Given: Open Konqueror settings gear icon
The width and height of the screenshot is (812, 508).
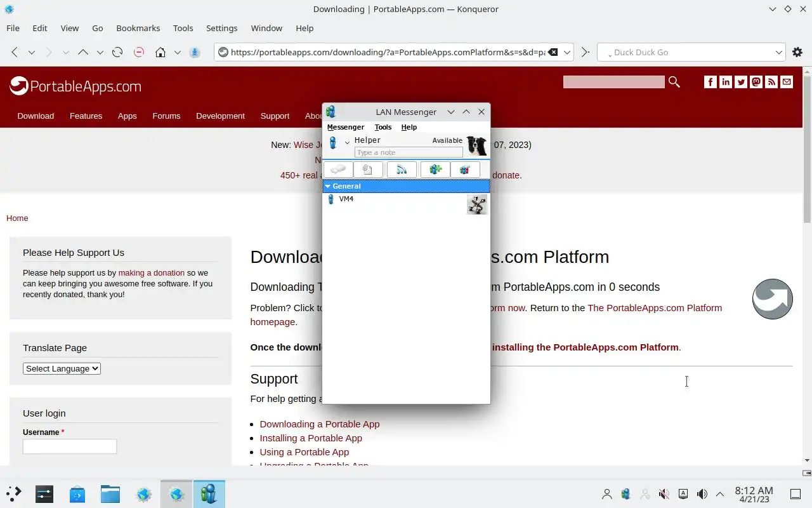Looking at the screenshot, I should (x=797, y=52).
